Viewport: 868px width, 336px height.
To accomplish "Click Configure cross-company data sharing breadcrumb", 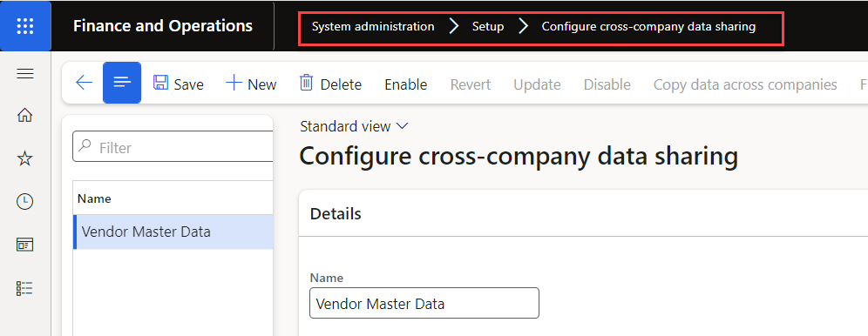I will pyautogui.click(x=648, y=26).
